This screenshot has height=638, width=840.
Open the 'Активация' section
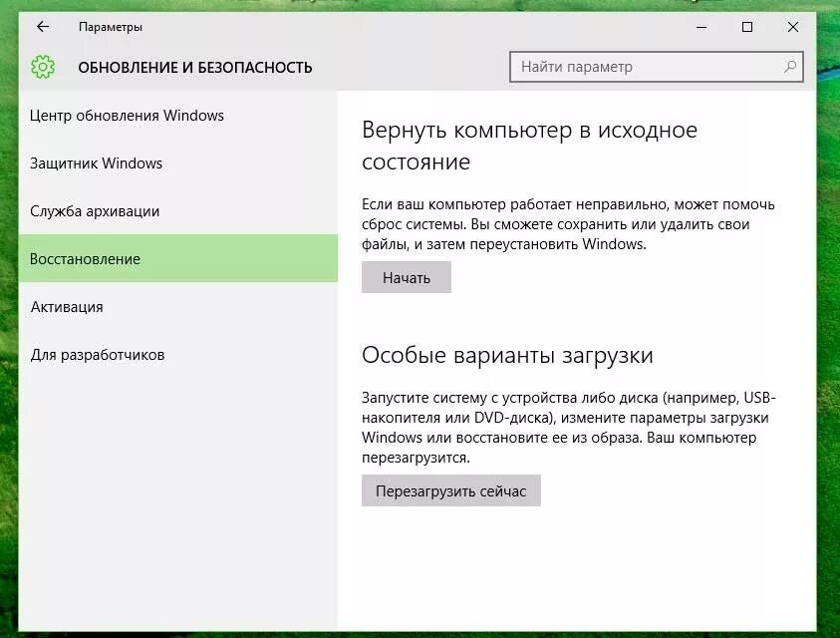[177, 307]
